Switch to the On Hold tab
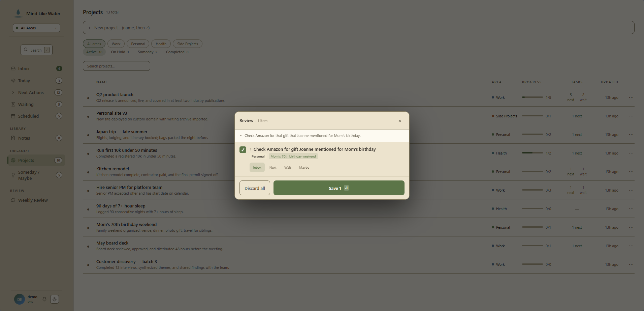The width and height of the screenshot is (644, 311). pyautogui.click(x=120, y=52)
